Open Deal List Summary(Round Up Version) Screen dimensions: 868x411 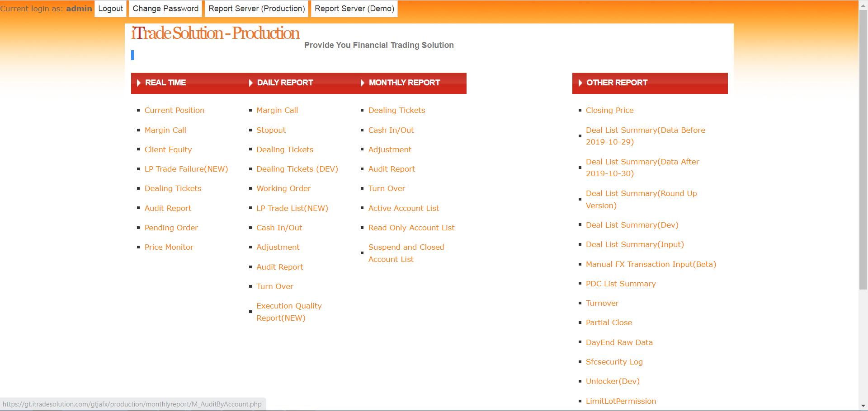coord(641,199)
